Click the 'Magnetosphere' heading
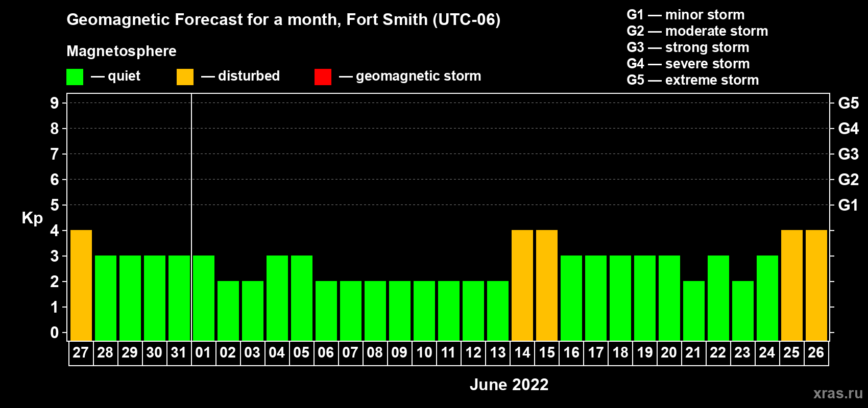Viewport: 868px width, 408px height. (x=122, y=51)
